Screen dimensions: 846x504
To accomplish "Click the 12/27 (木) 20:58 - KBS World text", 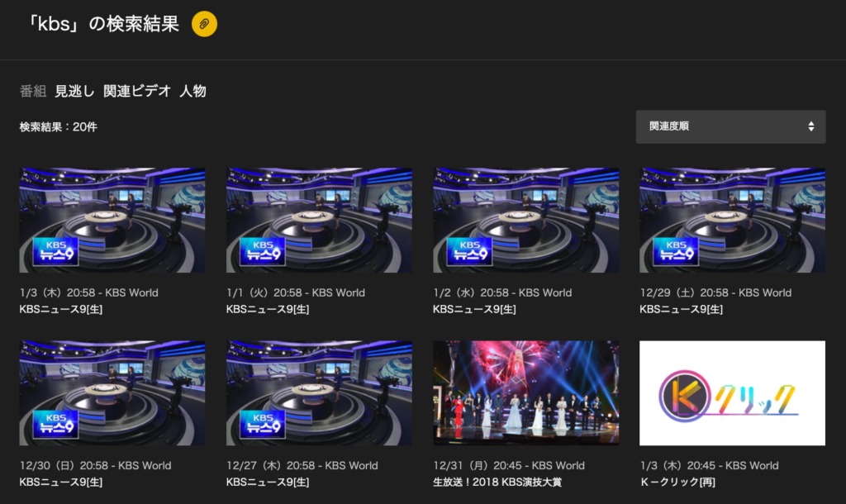I will click(x=302, y=465).
